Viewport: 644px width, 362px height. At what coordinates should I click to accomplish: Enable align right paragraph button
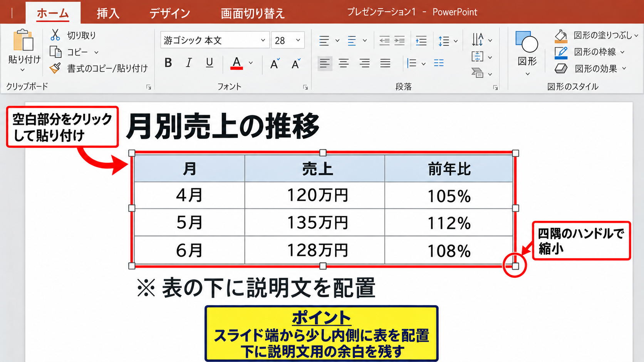tap(364, 63)
